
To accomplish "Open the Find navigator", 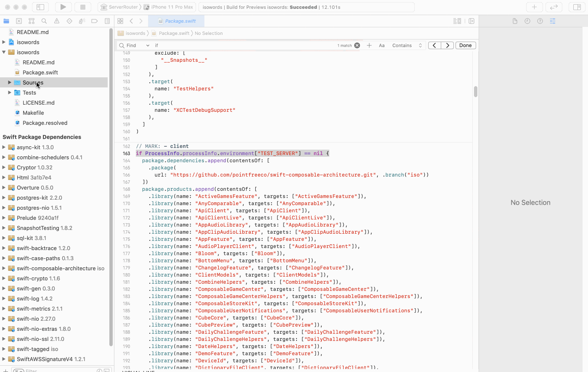I will 44,21.
